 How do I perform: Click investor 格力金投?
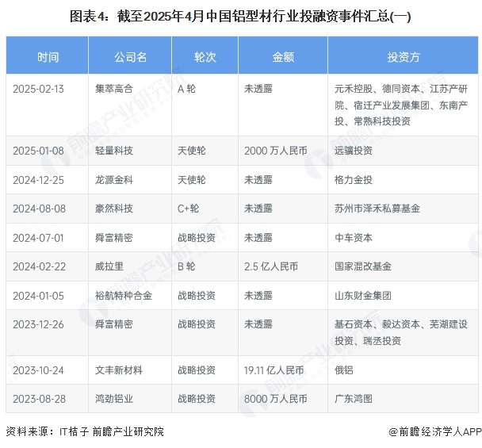354,180
